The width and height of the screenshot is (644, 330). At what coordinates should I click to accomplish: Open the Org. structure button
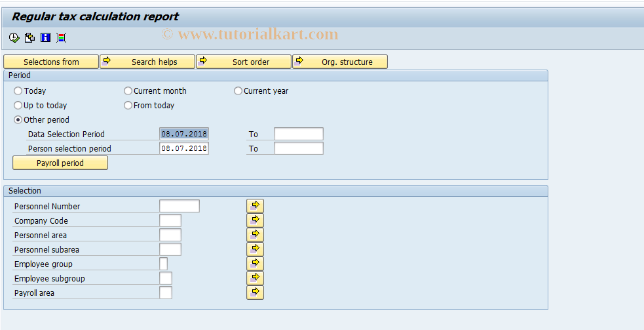339,62
